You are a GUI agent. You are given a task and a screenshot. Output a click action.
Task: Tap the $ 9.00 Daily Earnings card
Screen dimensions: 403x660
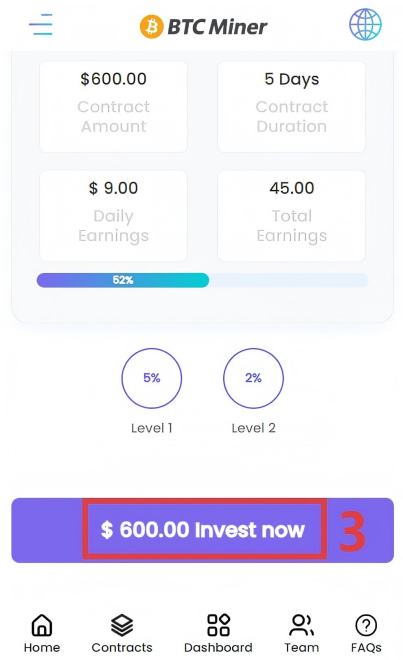point(113,216)
